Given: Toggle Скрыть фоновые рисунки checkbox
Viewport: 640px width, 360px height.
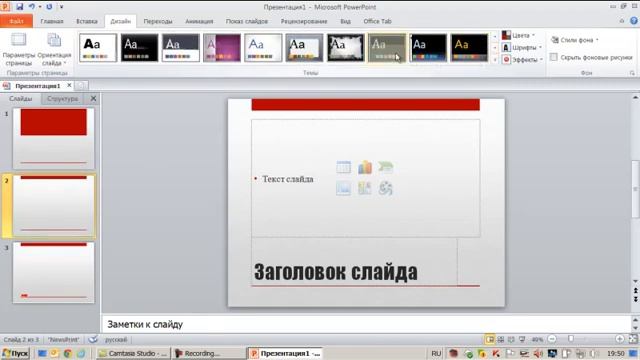Looking at the screenshot, I should [x=553, y=58].
